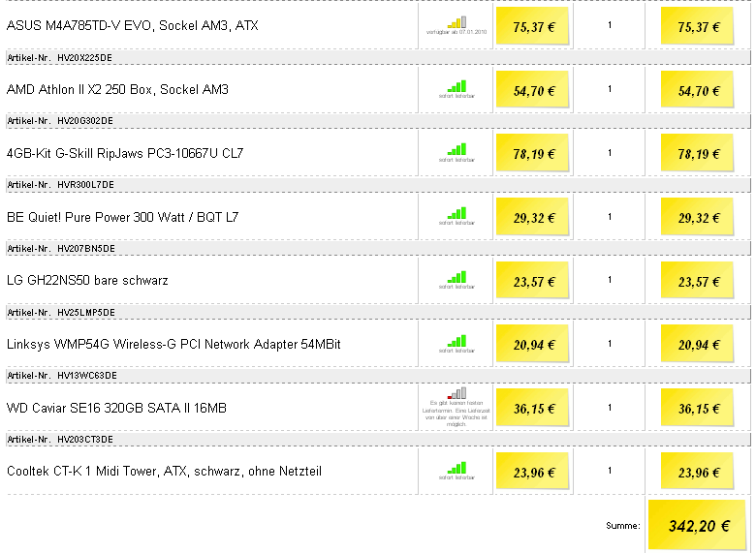The width and height of the screenshot is (756, 553).
Task: Click unit price 23,96 € of Cooltek tower
Action: tap(532, 472)
